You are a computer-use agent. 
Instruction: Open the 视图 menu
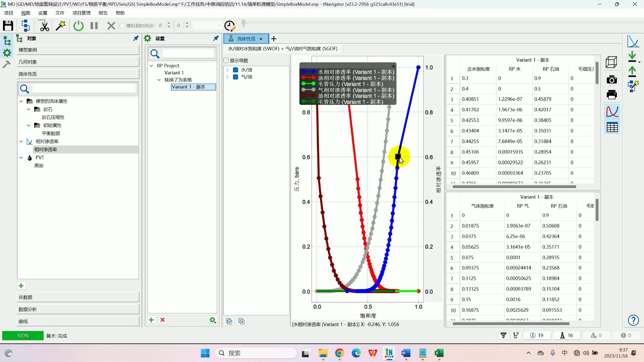(x=25, y=13)
